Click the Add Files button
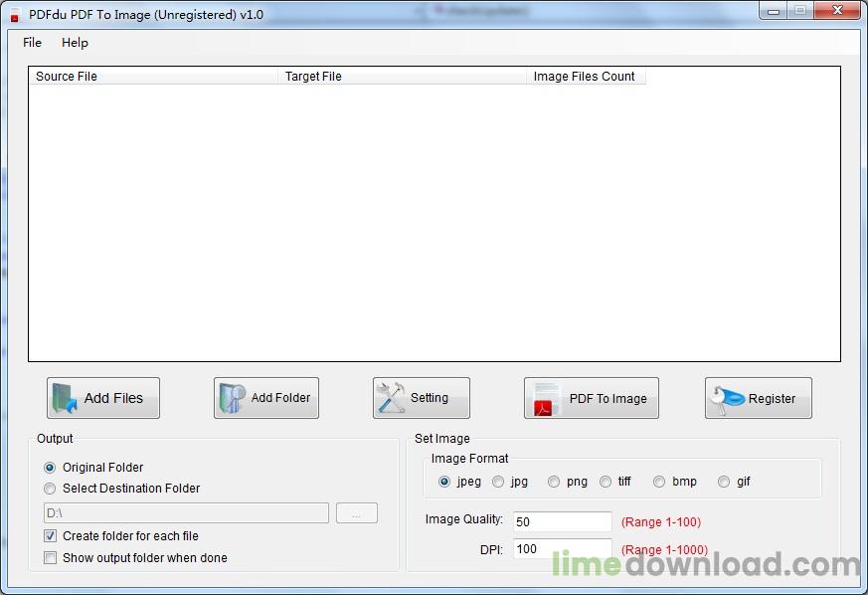 point(103,398)
